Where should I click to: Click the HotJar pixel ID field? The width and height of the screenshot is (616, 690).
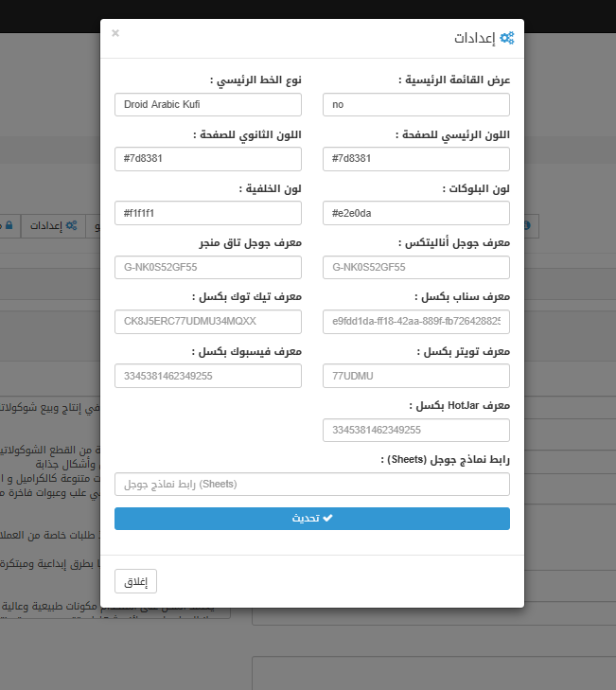point(415,431)
